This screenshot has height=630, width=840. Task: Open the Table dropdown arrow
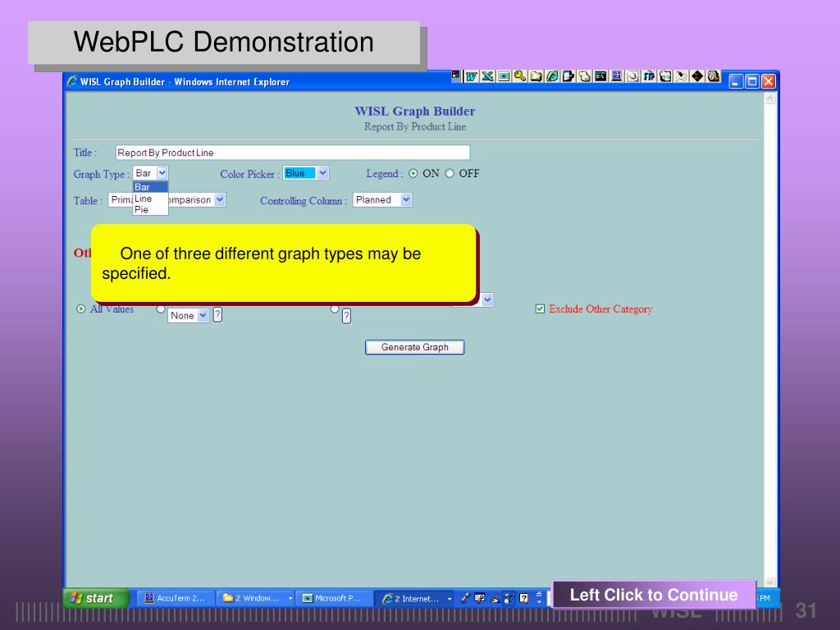(220, 200)
